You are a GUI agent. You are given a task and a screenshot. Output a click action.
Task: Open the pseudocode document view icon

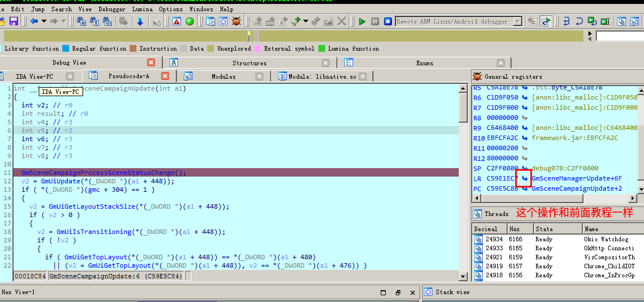[211, 21]
